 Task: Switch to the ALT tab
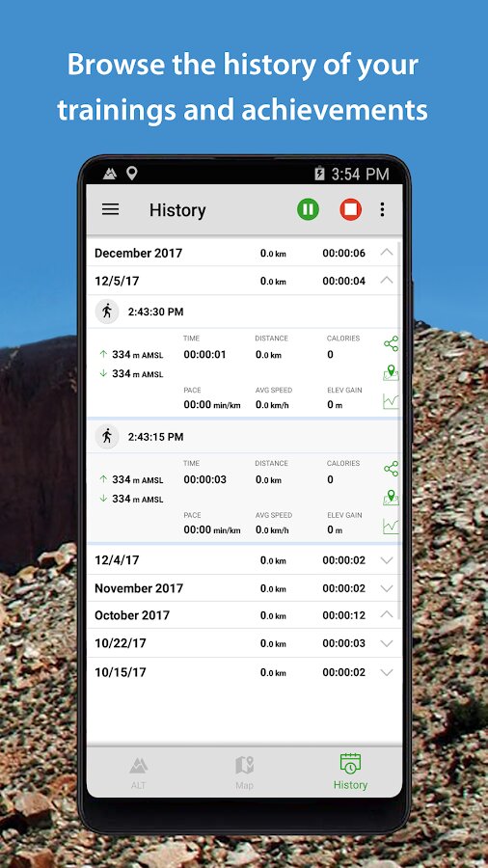[x=138, y=773]
